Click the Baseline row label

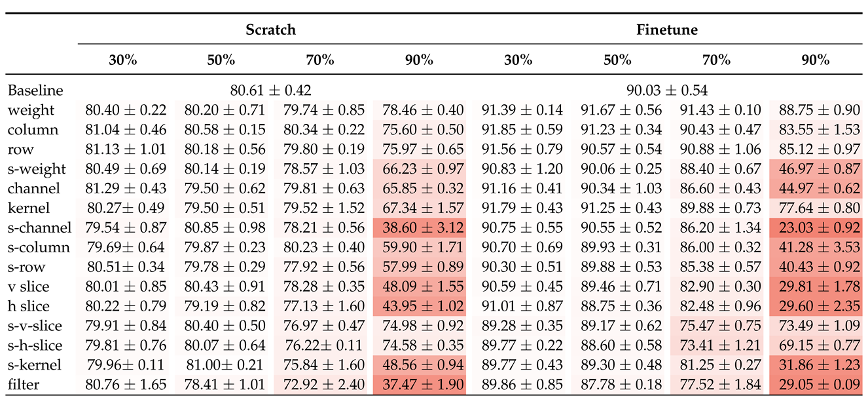(34, 90)
